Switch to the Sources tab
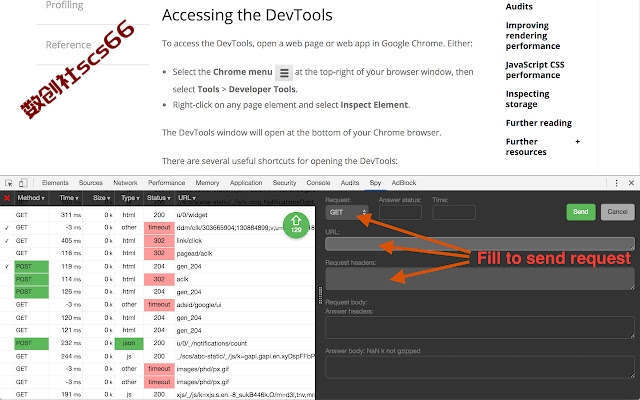Viewport: 640px width, 400px height. [x=91, y=183]
